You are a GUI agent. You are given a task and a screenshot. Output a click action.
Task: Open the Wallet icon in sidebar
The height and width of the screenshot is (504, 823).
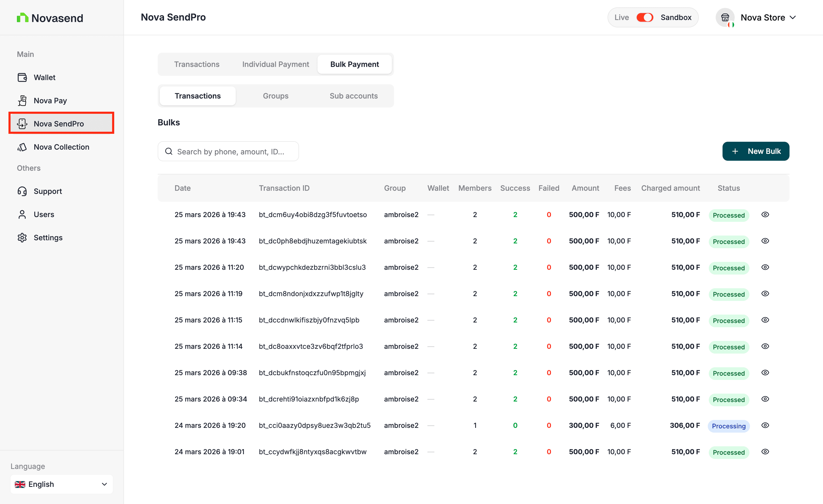tap(22, 77)
